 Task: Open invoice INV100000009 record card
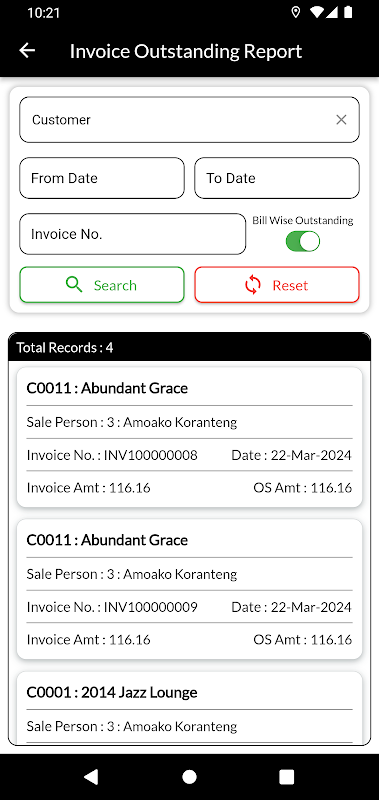click(189, 589)
